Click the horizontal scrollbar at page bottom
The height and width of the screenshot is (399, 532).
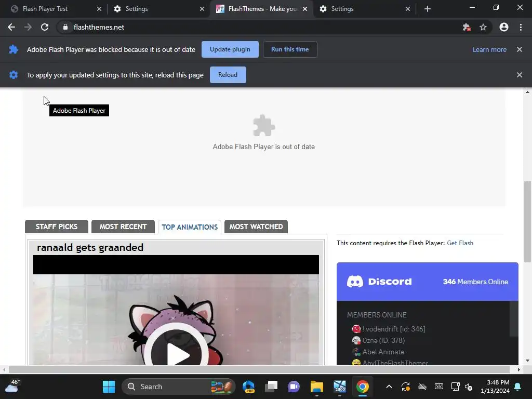coord(259,369)
